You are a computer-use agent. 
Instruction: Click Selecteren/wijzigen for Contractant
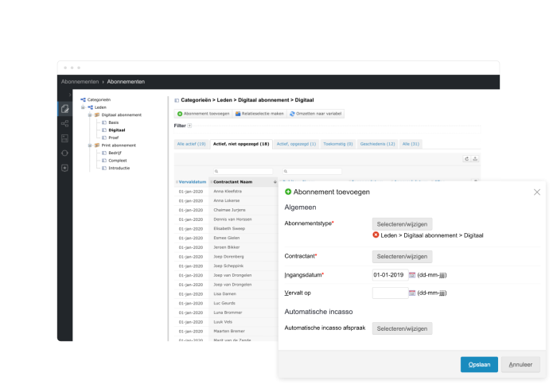coord(403,256)
